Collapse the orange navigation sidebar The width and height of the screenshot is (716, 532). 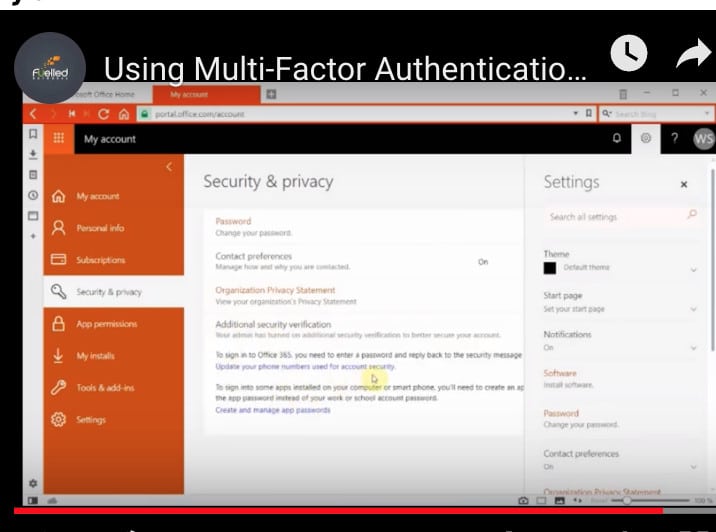click(x=169, y=167)
